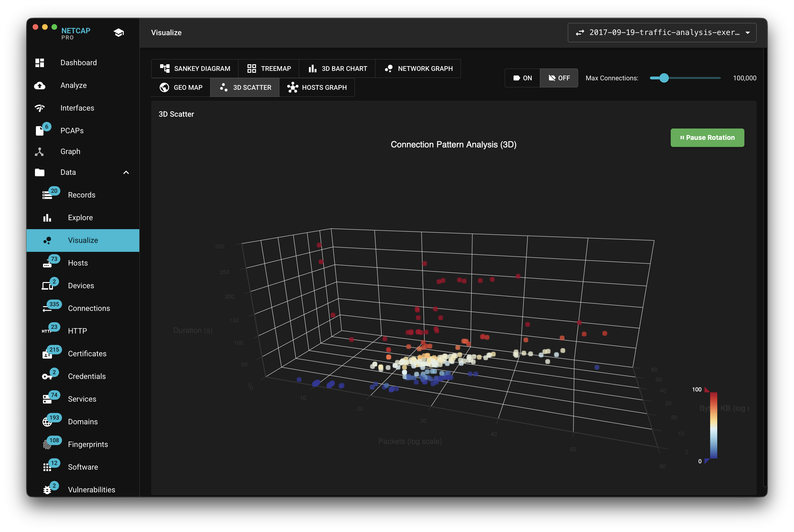
Task: Click the 'Visualize' page header title
Action: tap(166, 33)
